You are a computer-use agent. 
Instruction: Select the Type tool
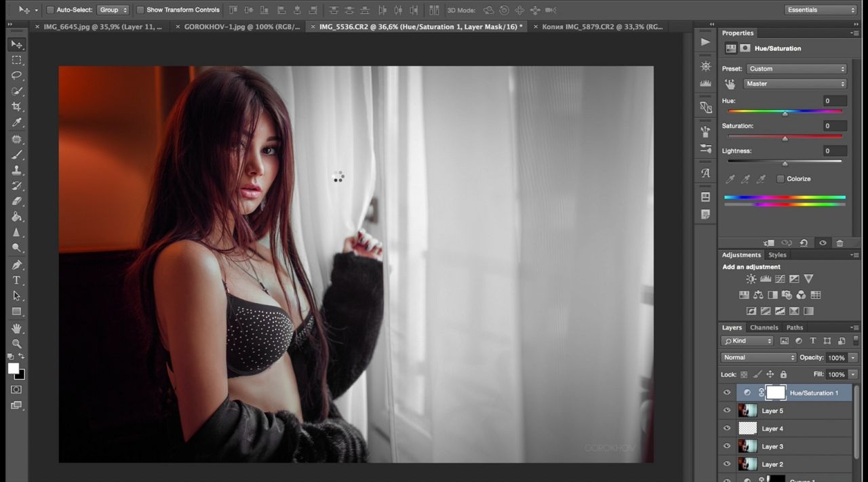[17, 281]
